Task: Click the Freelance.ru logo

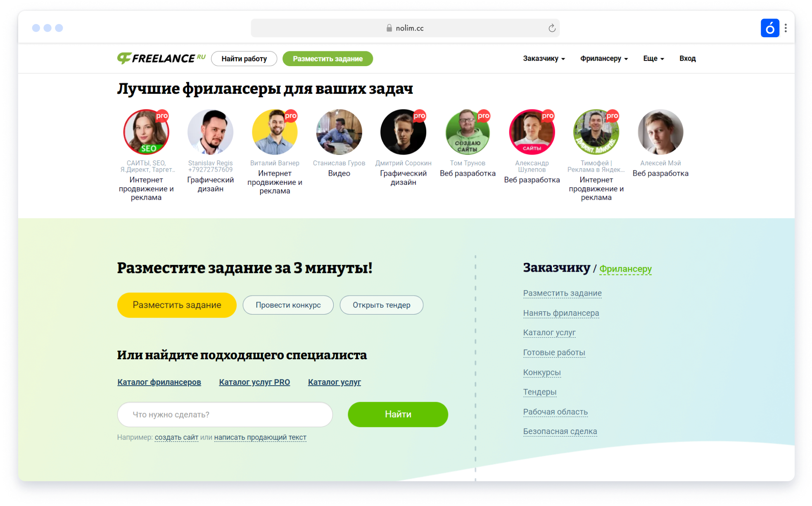Action: tap(161, 58)
